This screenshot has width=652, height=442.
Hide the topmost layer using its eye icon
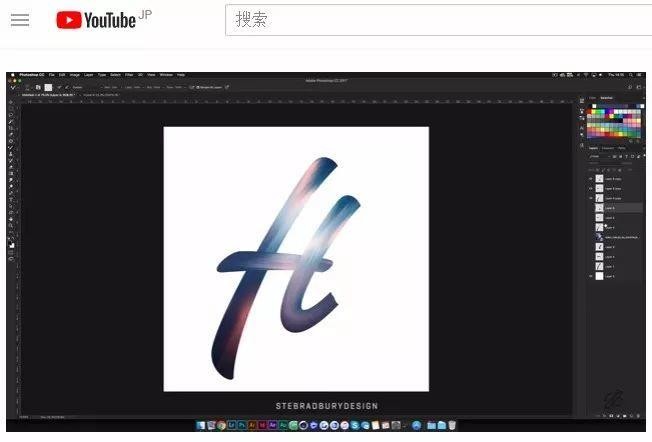590,179
